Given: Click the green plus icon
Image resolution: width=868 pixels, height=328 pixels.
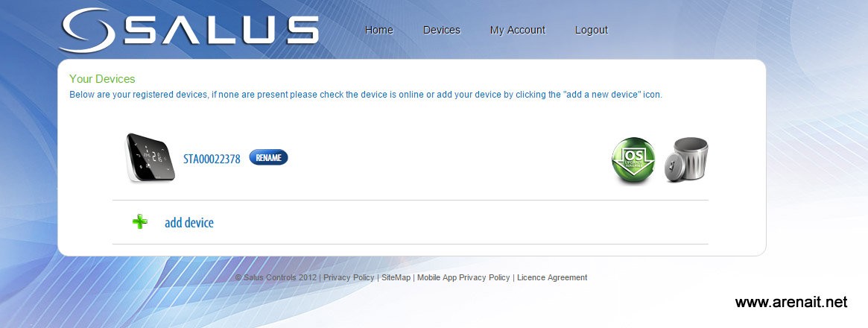Looking at the screenshot, I should (139, 222).
